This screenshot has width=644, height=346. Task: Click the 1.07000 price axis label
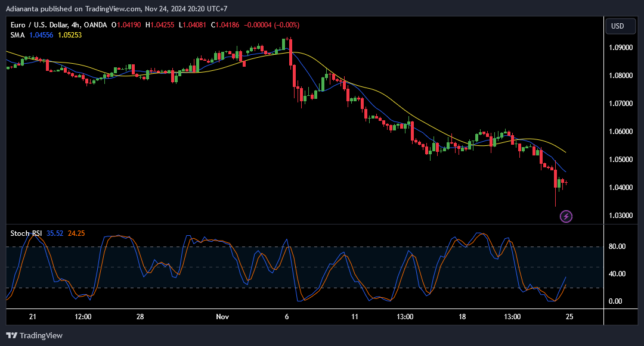click(x=621, y=103)
